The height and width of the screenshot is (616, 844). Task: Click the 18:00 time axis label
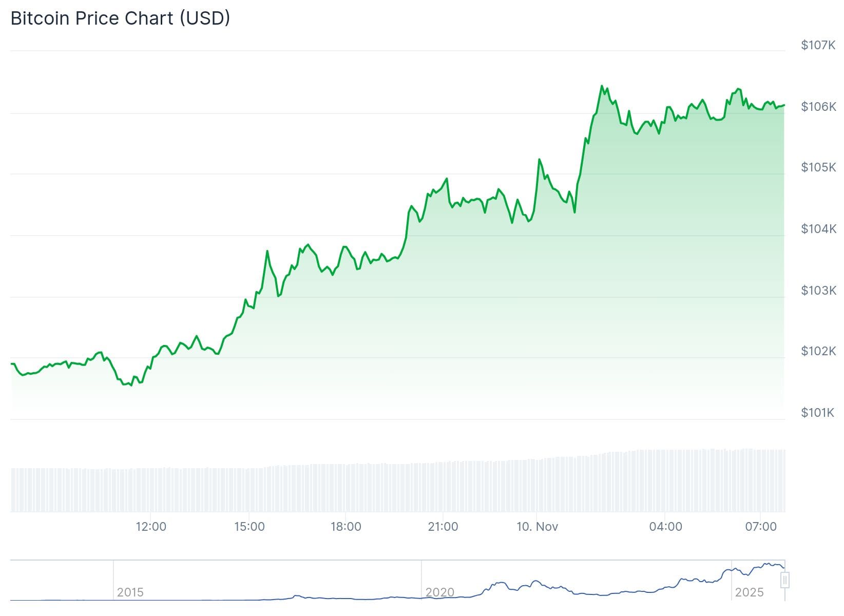point(346,526)
